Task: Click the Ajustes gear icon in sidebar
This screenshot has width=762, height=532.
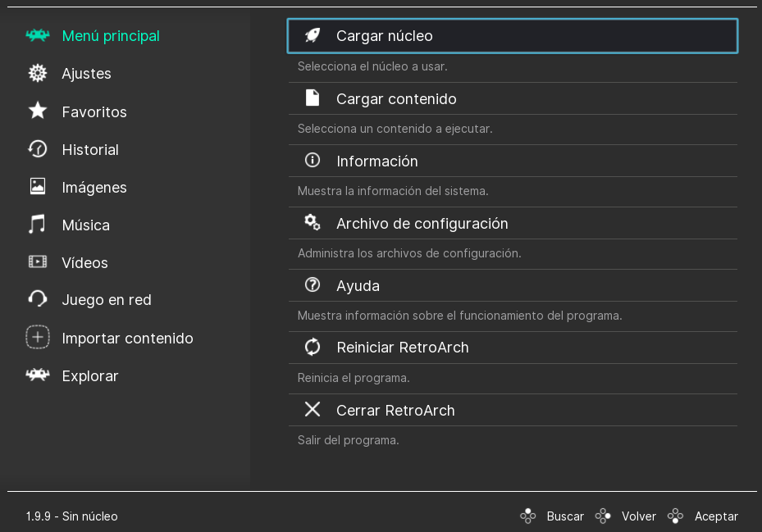Action: [x=38, y=74]
